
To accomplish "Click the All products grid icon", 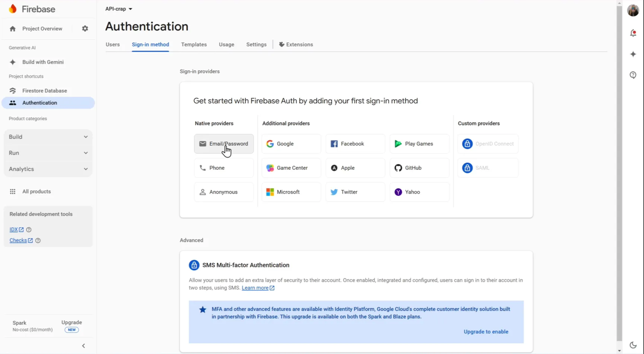I will 13,192.
